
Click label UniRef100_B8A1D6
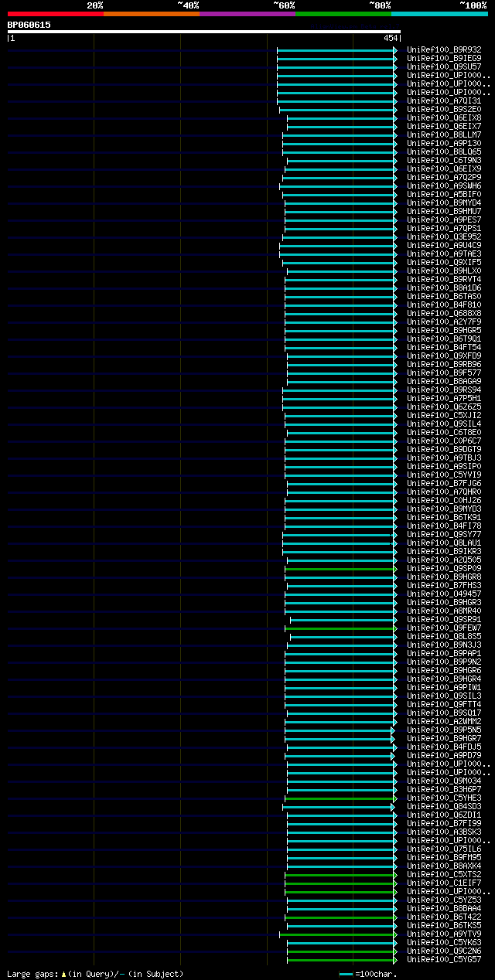pyautogui.click(x=444, y=288)
